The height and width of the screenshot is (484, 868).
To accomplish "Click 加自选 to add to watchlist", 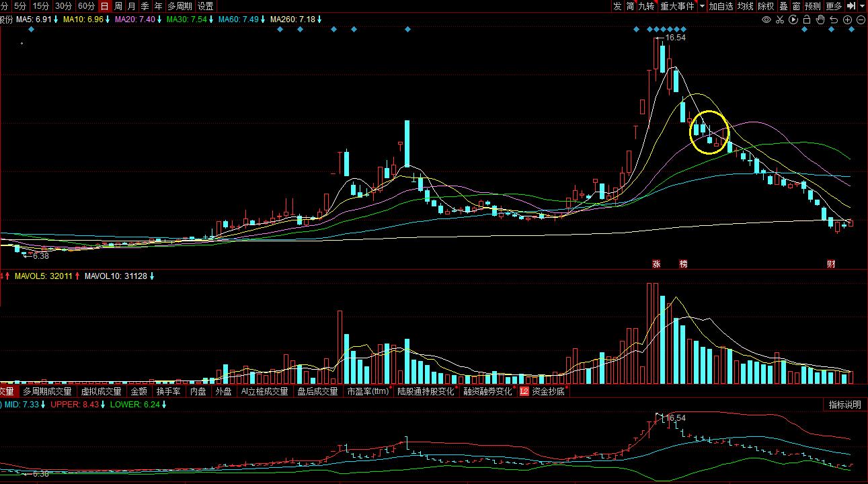I will click(x=721, y=6).
